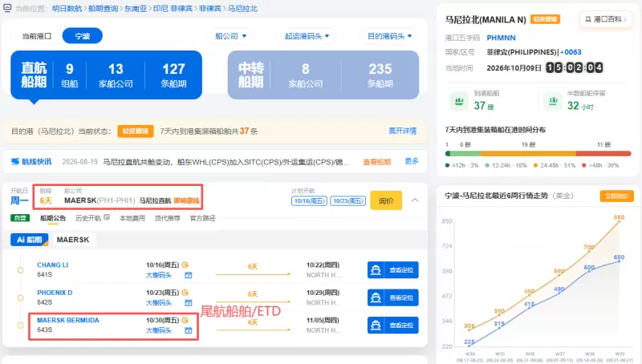642x364 pixels.
Task: Click the clock icon beside MAERSK BERMUDA 10/30 departure
Action: (185, 320)
